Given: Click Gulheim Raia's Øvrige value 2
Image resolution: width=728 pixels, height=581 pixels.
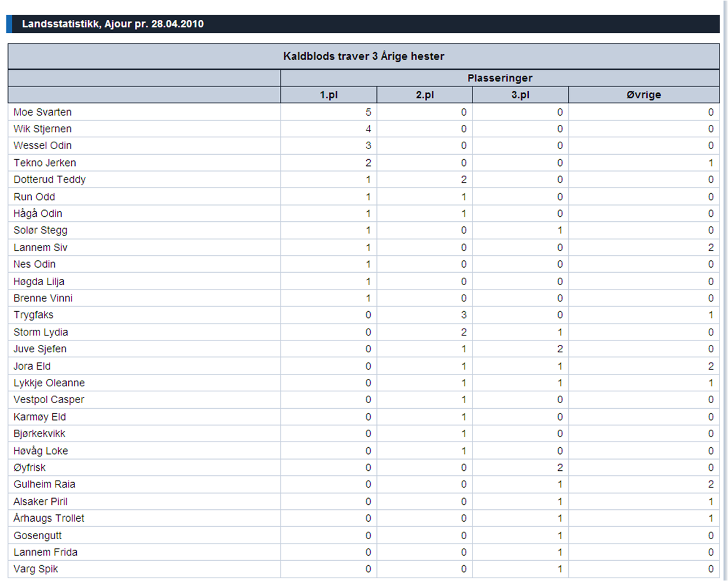Looking at the screenshot, I should pos(711,484).
